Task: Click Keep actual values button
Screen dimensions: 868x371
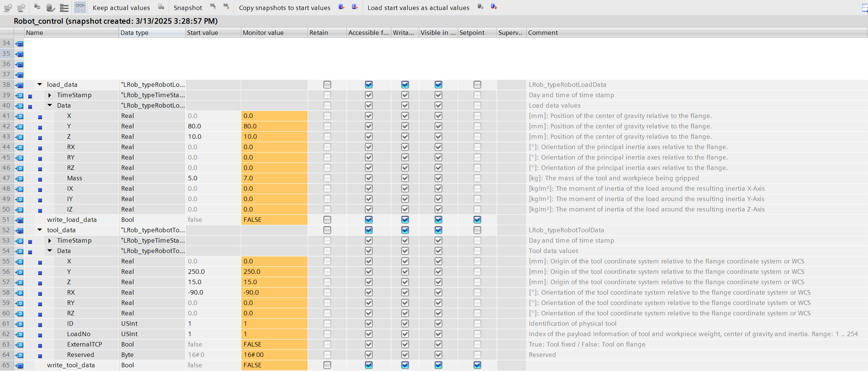Action: 121,8
